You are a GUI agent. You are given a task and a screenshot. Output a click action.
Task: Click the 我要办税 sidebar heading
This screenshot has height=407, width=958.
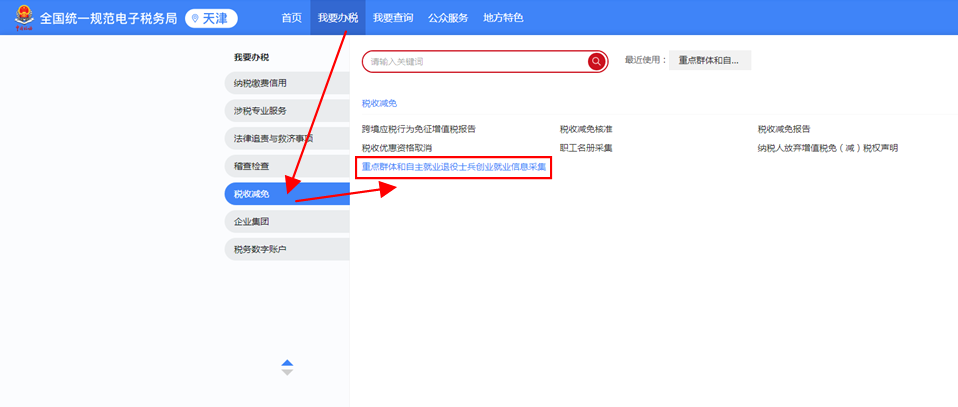point(251,57)
